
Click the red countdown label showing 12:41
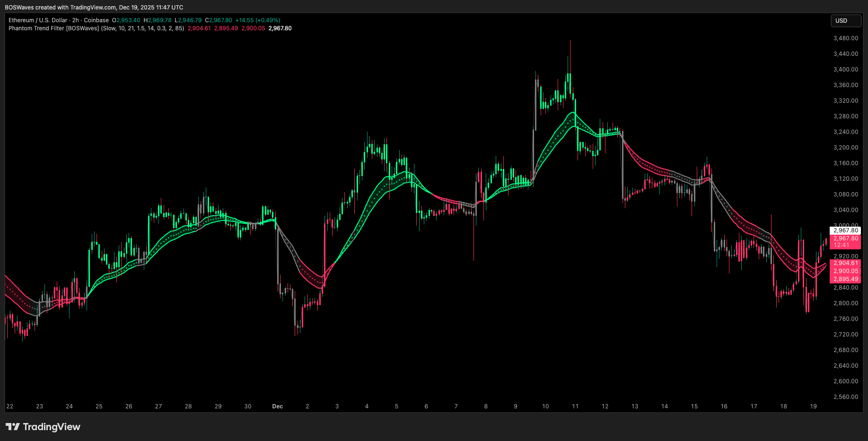tap(842, 245)
